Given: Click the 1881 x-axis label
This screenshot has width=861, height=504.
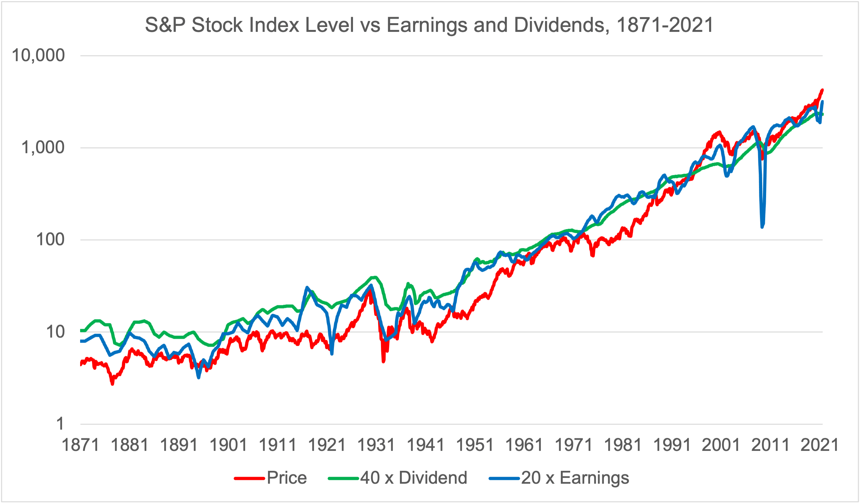Looking at the screenshot, I should (x=130, y=445).
